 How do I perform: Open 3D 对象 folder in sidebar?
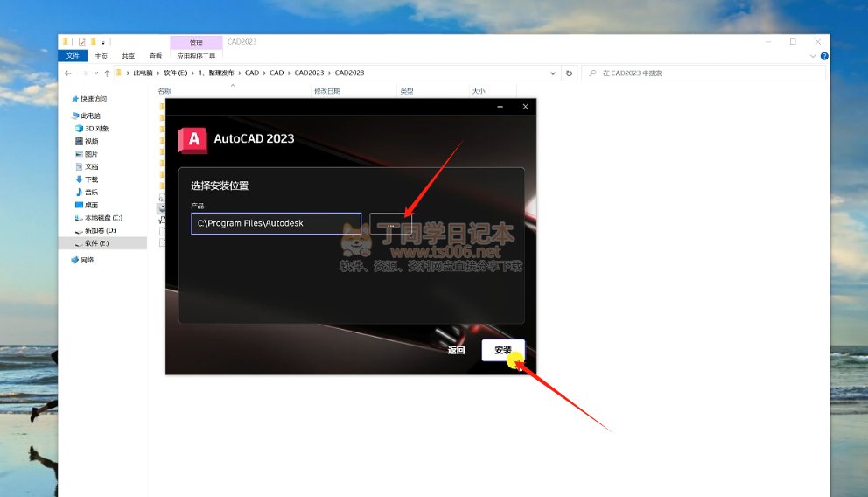[93, 129]
